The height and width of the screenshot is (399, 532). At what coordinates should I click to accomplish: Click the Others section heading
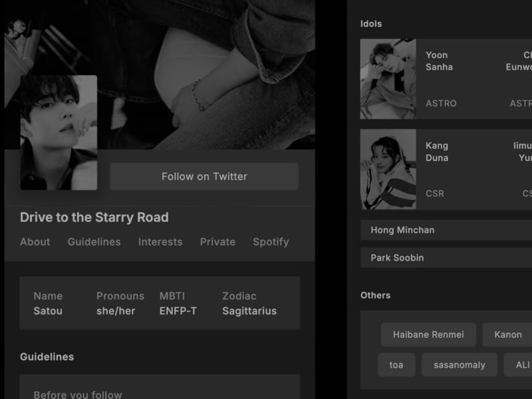(375, 295)
